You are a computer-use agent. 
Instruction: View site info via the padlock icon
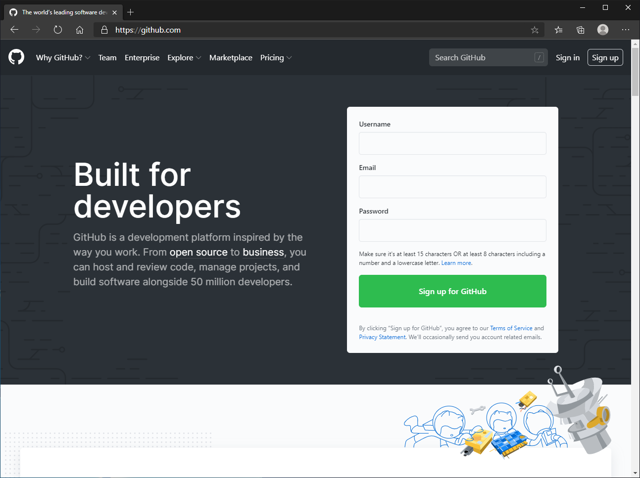pos(104,30)
